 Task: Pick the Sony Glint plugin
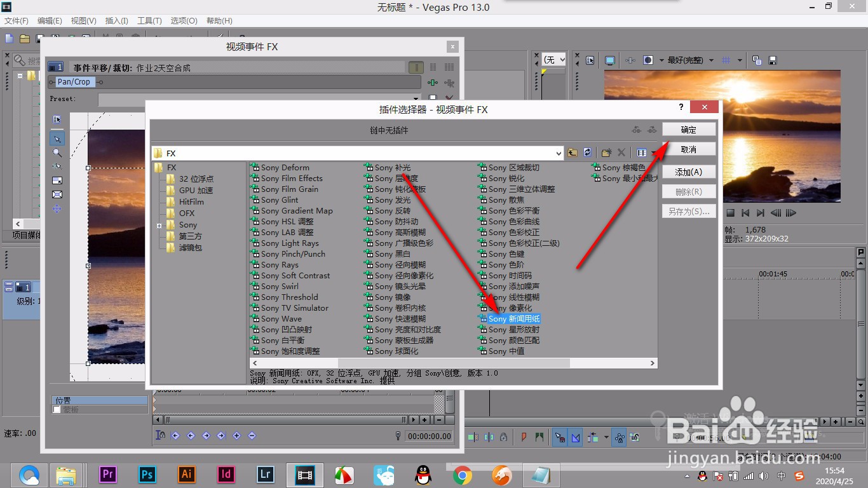tap(275, 200)
